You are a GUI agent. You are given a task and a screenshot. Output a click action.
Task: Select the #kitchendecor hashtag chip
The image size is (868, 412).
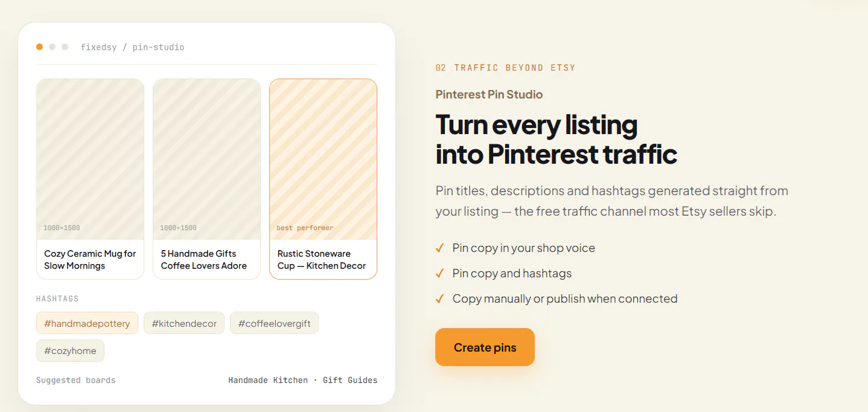[x=184, y=323]
